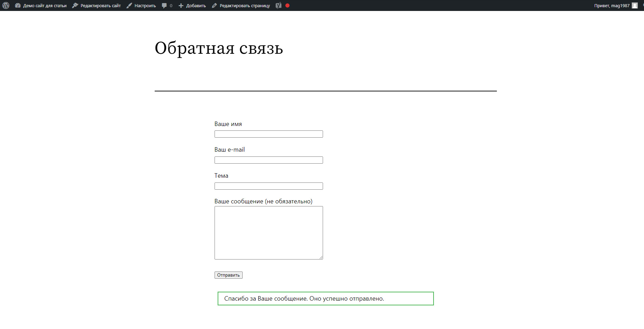Screen dimensions: 644x329
Task: Click the WordPress logo in admin bar
Action: pos(6,5)
